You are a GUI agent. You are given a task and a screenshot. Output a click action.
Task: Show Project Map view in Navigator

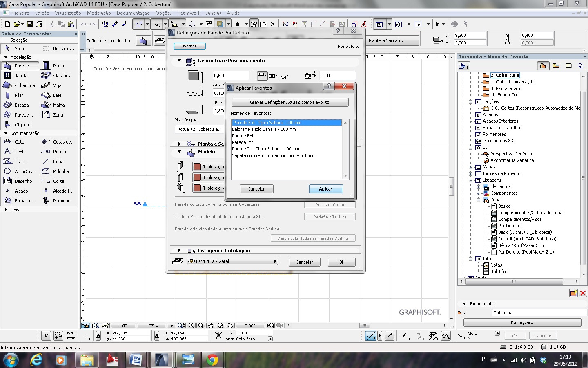[x=543, y=66]
